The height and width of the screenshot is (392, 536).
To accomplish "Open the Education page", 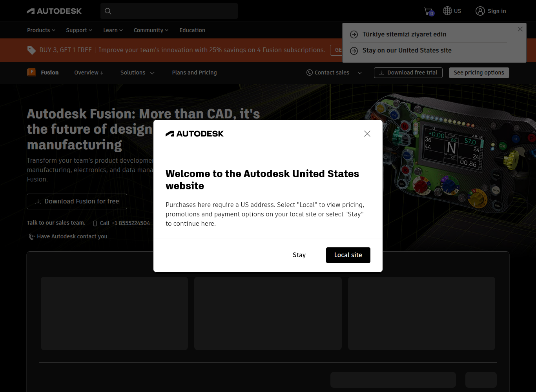I will click(x=192, y=30).
